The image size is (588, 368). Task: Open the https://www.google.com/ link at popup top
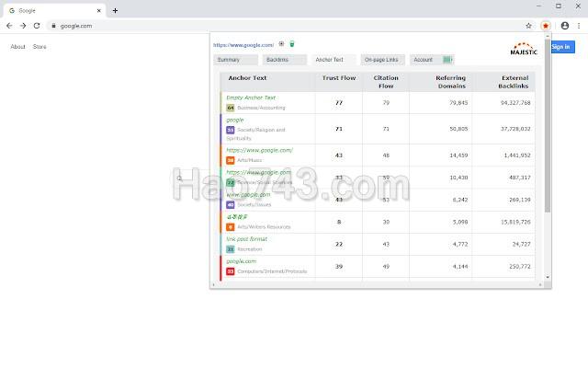(243, 45)
